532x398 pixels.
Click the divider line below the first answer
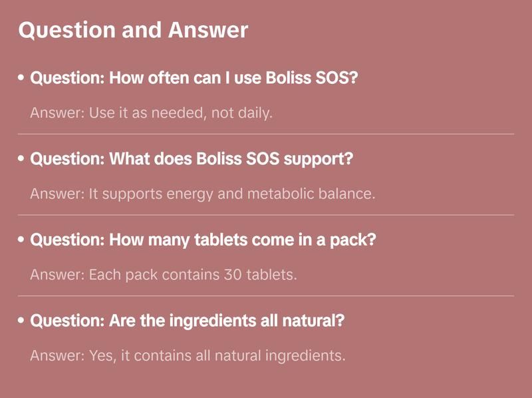(x=266, y=134)
